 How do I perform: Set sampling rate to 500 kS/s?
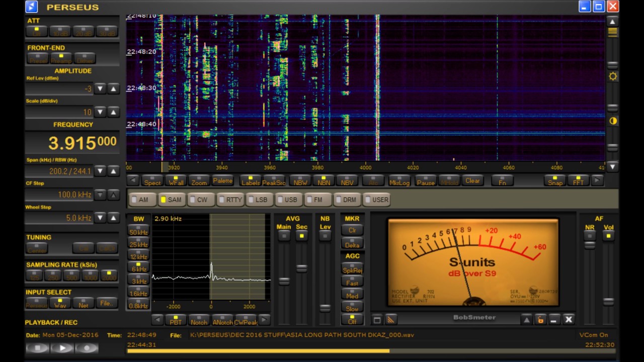coord(72,276)
